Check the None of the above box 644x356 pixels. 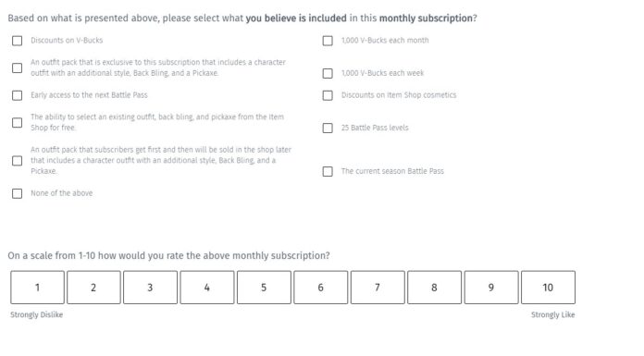[17, 193]
